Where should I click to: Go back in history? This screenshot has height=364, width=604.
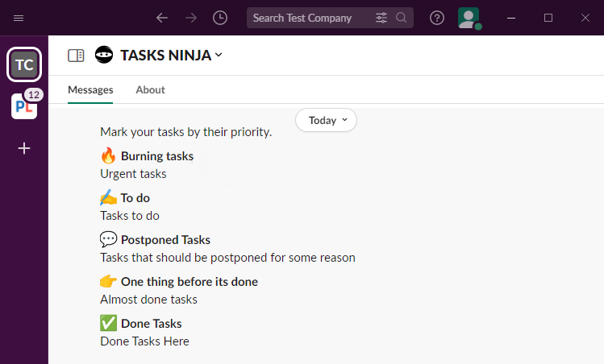pyautogui.click(x=162, y=18)
